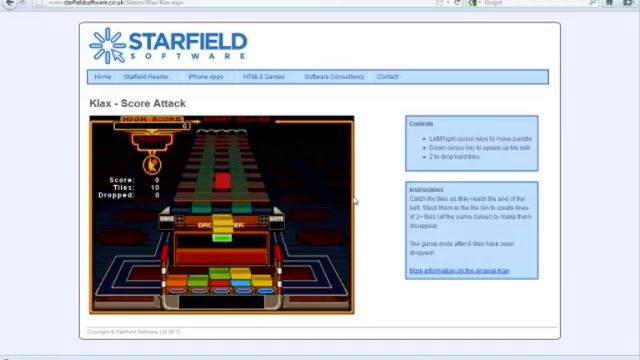Screen dimensions: 640x360
Task: Click the High Score banner
Action: tap(152, 119)
